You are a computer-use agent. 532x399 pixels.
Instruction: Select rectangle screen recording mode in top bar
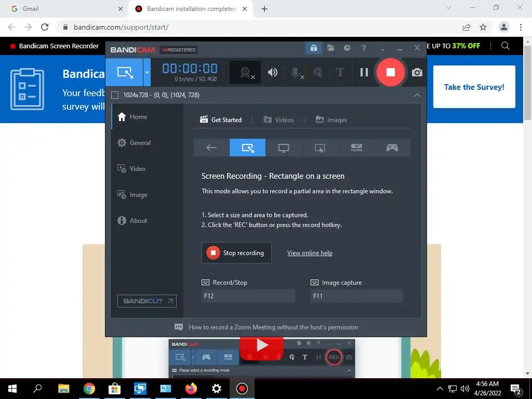click(x=124, y=72)
